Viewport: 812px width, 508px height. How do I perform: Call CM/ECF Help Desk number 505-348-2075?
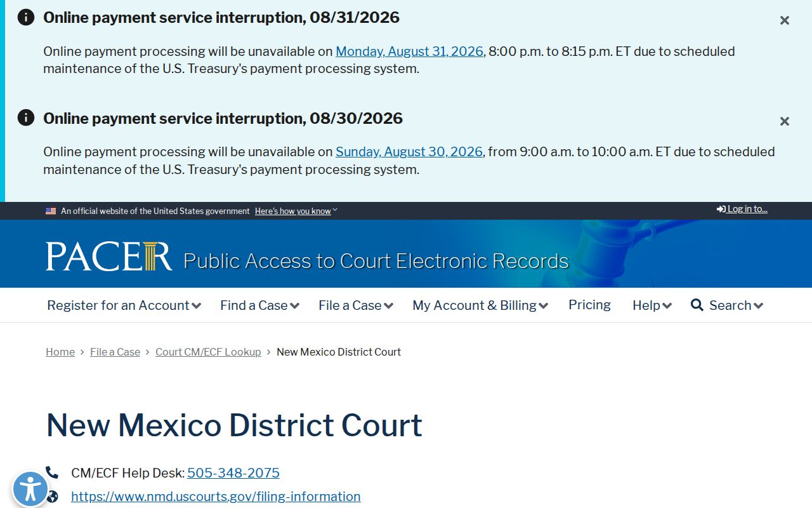point(233,473)
